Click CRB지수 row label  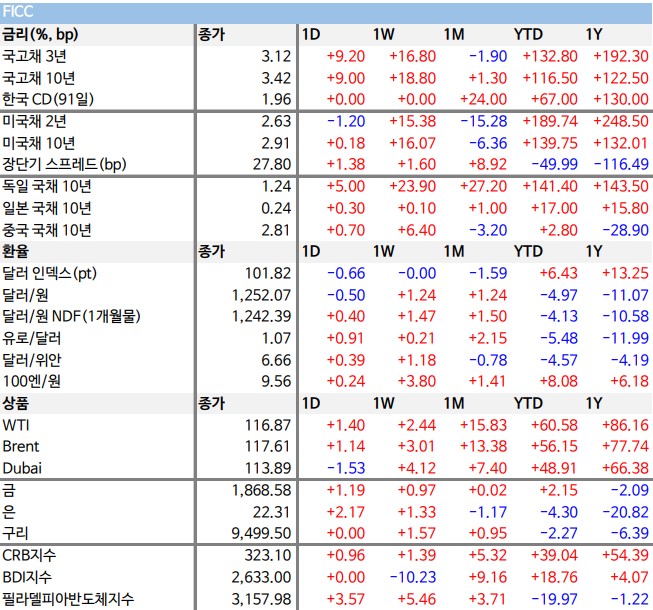[x=29, y=555]
